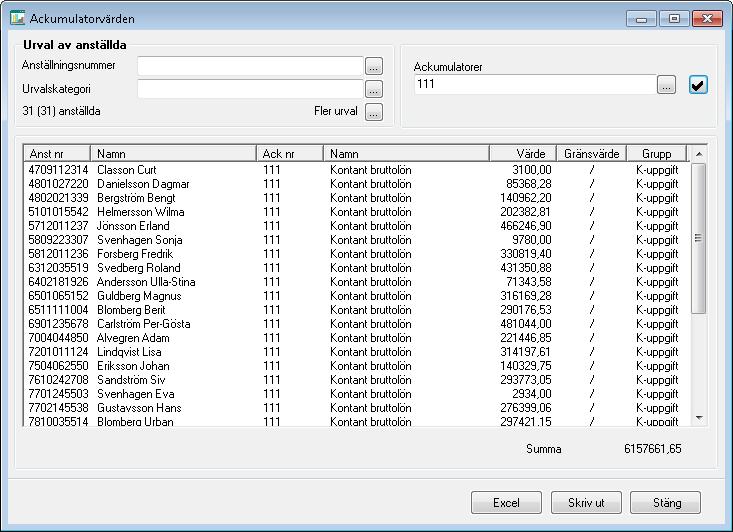Print with the Skriv ut button
The width and height of the screenshot is (733, 532).
point(586,503)
